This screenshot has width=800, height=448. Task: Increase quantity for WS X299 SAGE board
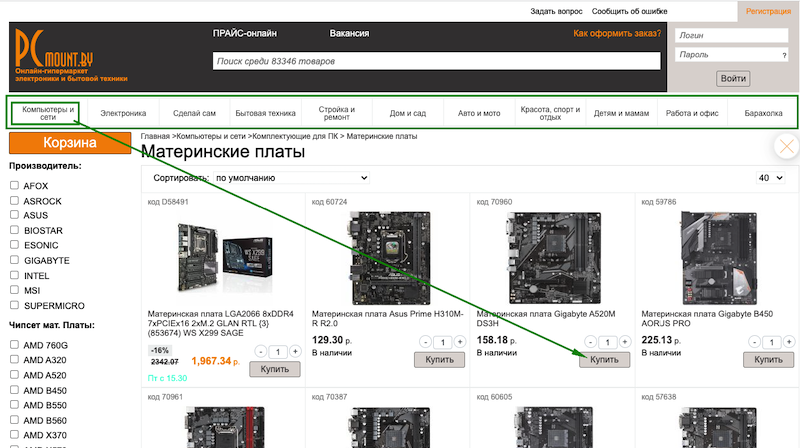click(295, 352)
